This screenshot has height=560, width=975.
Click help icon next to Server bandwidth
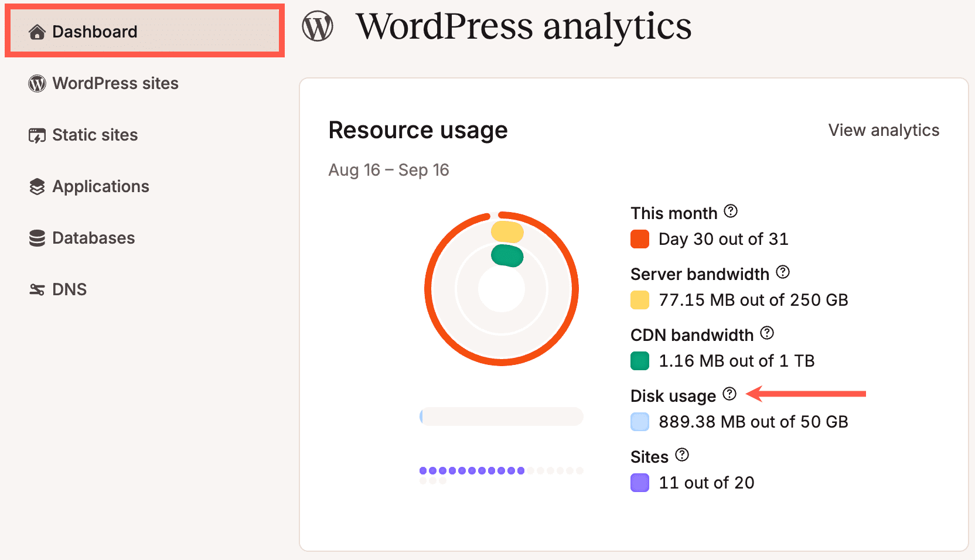pyautogui.click(x=783, y=272)
